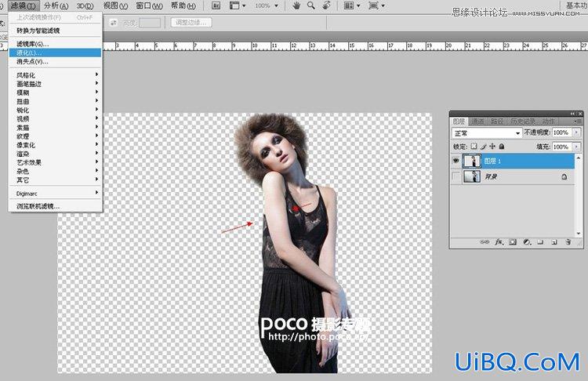Switch to the 路径 (Paths) tab
588x381 pixels.
point(497,122)
